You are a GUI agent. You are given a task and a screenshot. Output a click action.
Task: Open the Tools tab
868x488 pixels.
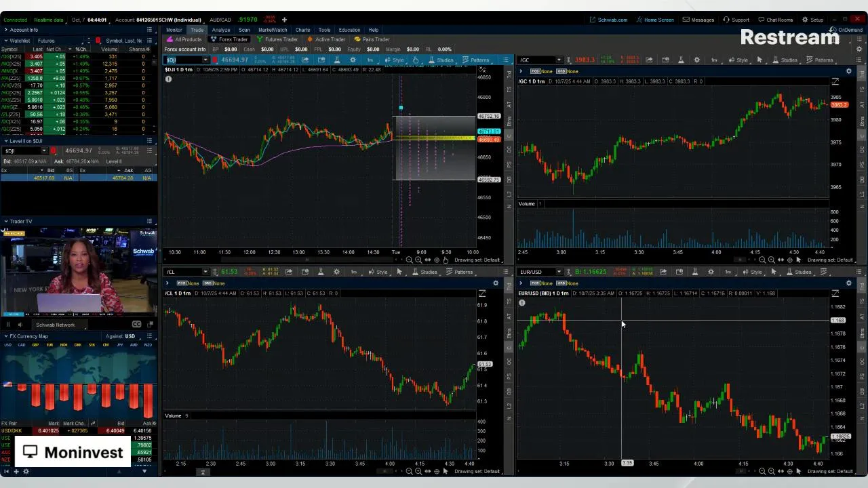[324, 30]
